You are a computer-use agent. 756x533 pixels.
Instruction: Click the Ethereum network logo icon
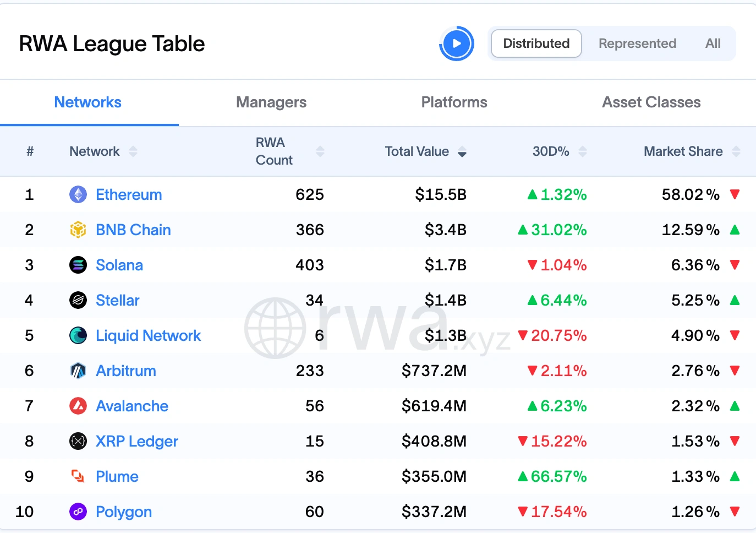tap(78, 194)
